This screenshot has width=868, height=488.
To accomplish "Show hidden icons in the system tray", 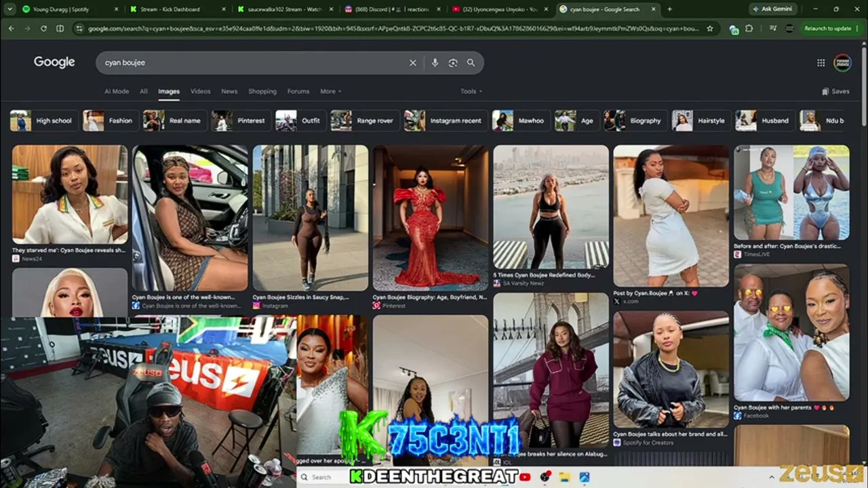I will coord(772,477).
